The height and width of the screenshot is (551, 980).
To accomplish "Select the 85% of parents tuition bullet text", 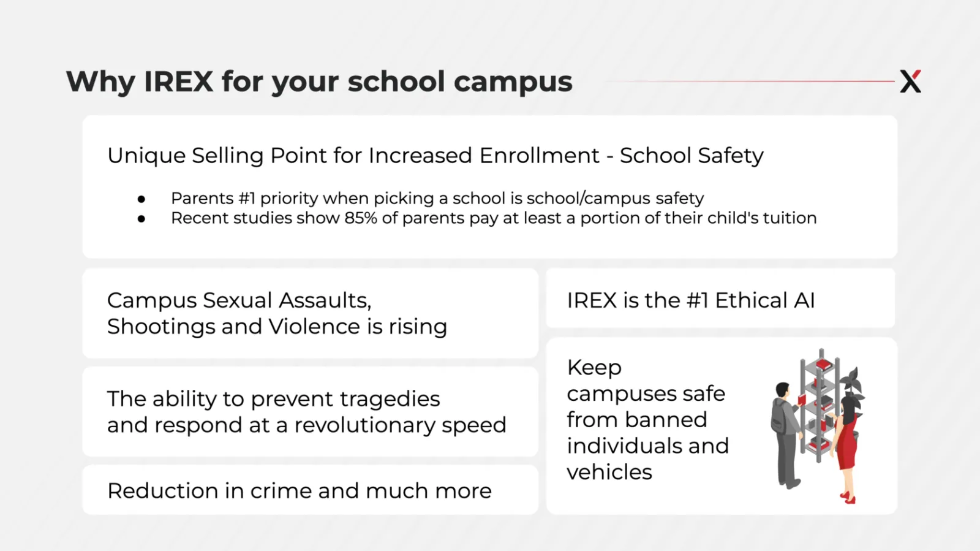I will 494,218.
